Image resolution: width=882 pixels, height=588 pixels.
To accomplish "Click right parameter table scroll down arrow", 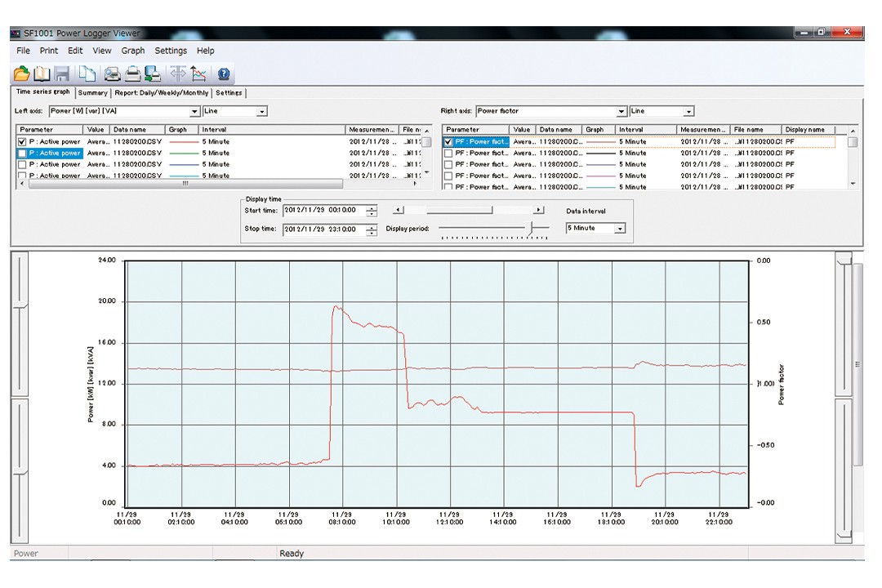I will pos(853,184).
